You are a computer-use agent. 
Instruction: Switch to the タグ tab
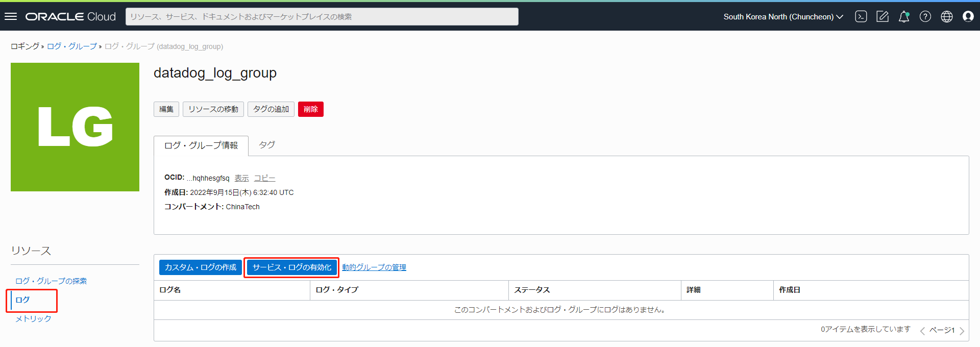pos(266,145)
